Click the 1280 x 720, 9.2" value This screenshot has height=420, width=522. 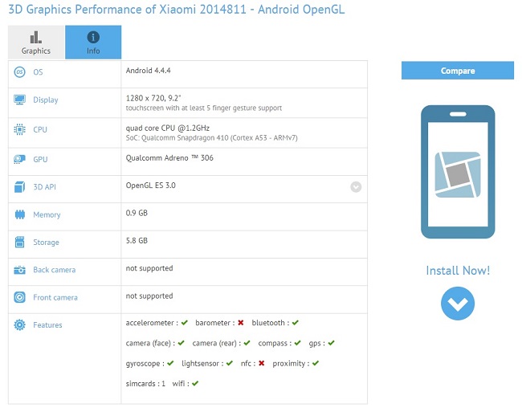153,98
